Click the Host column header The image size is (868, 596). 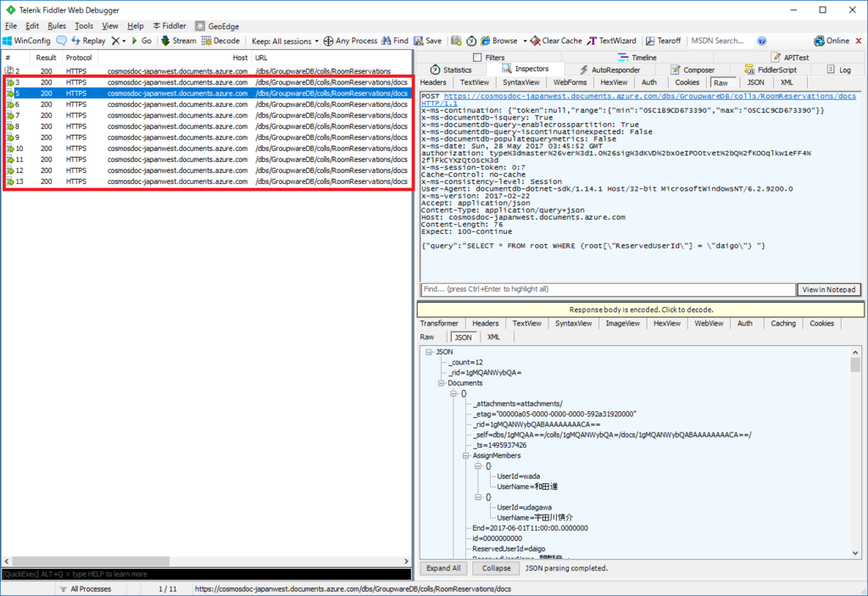pyautogui.click(x=173, y=58)
